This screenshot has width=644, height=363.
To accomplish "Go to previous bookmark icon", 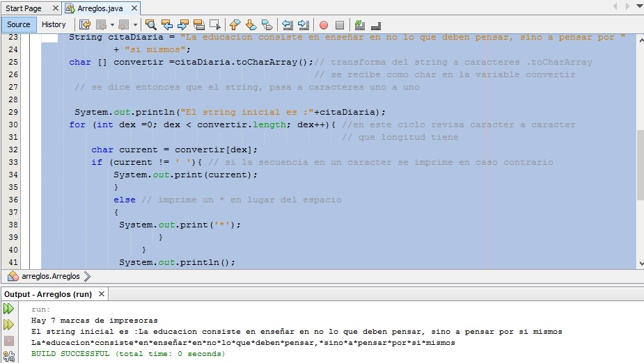I will click(x=235, y=24).
